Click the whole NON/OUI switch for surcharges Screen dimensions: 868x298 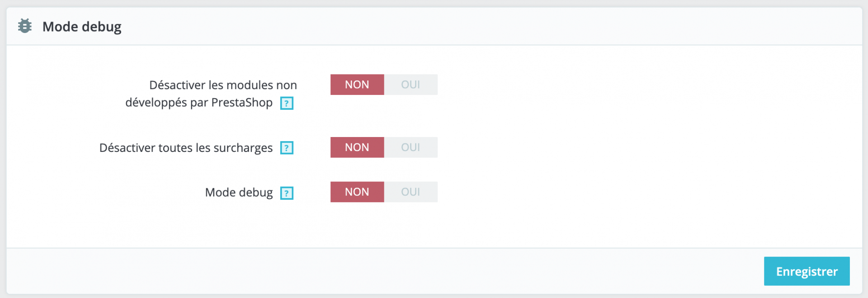(x=384, y=147)
